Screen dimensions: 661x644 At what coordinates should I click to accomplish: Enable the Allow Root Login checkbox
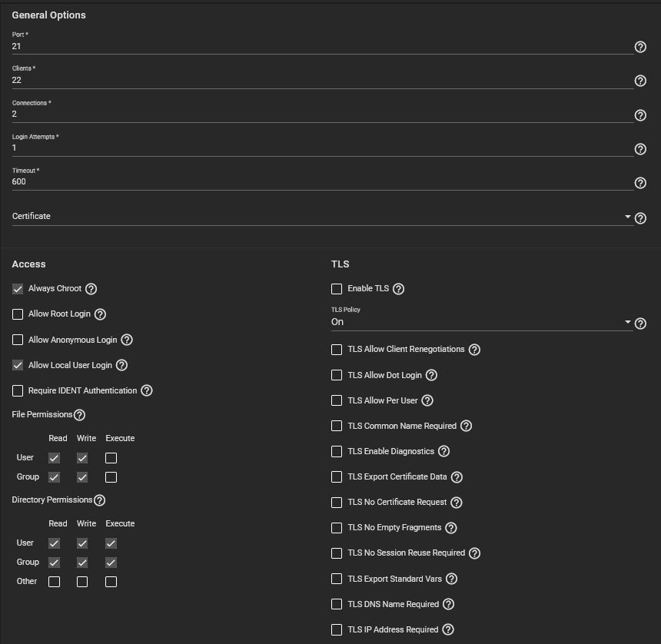(18, 314)
